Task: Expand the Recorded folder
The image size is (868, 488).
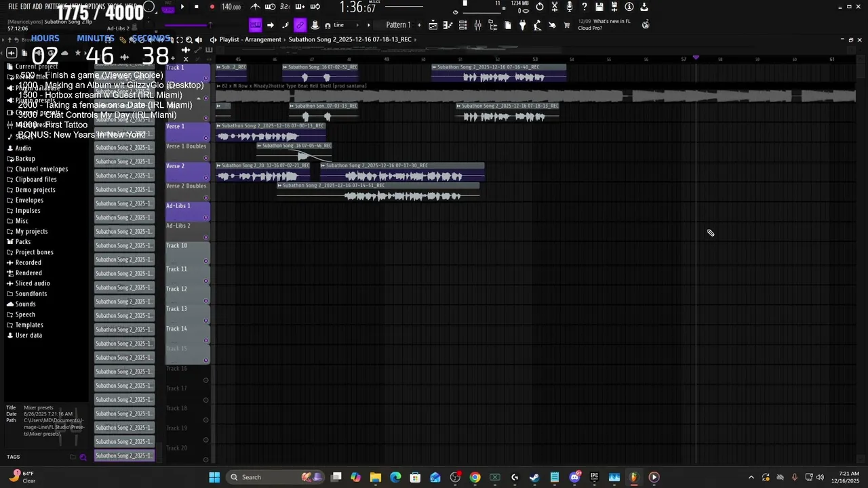Action: click(28, 262)
